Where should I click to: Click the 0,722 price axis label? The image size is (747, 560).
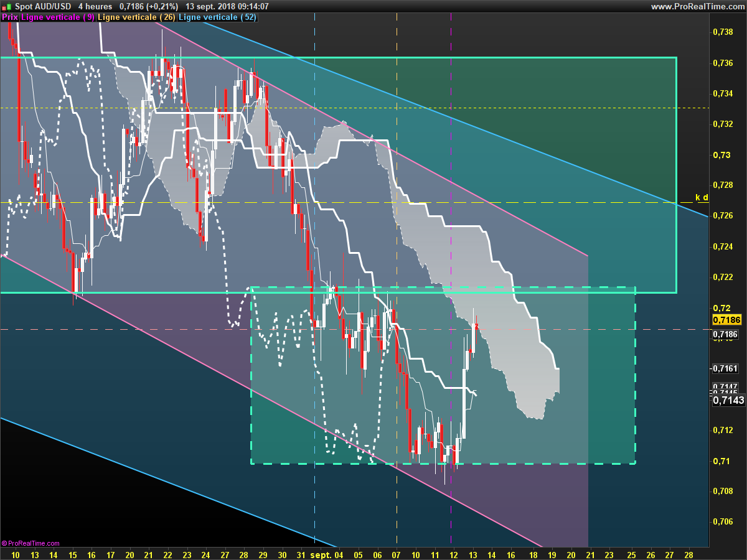click(x=722, y=277)
